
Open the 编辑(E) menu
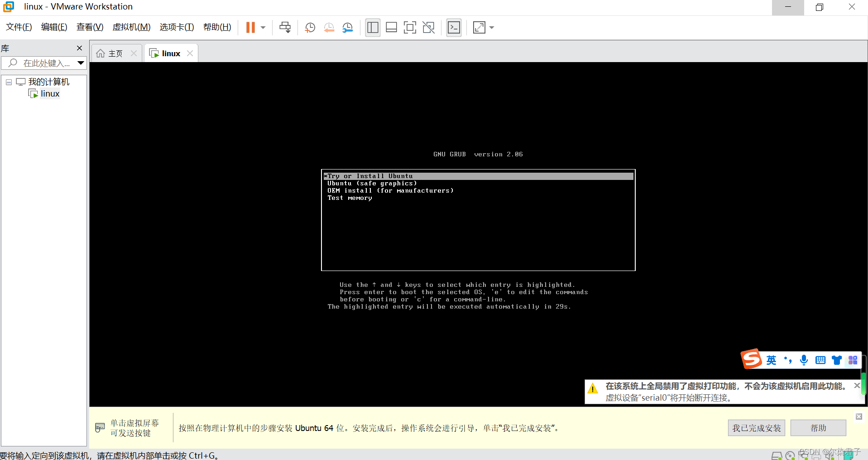pyautogui.click(x=54, y=27)
